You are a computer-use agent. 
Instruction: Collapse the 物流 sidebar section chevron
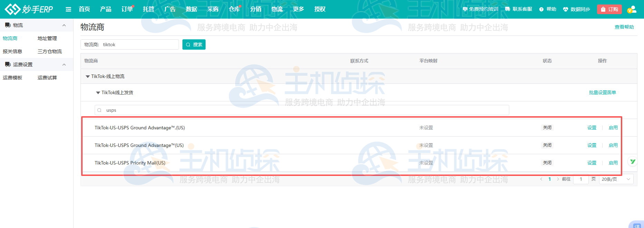coord(64,25)
